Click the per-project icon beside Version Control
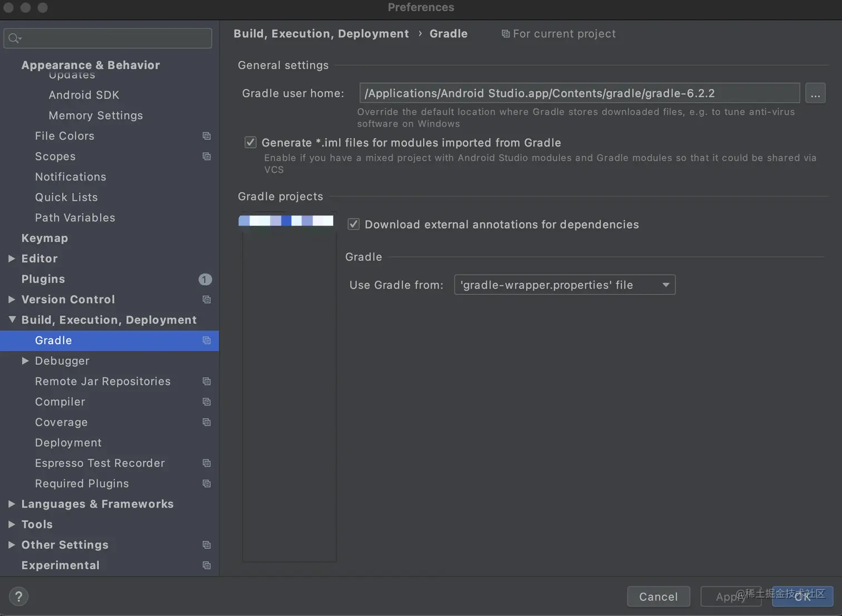The width and height of the screenshot is (842, 616). (207, 300)
